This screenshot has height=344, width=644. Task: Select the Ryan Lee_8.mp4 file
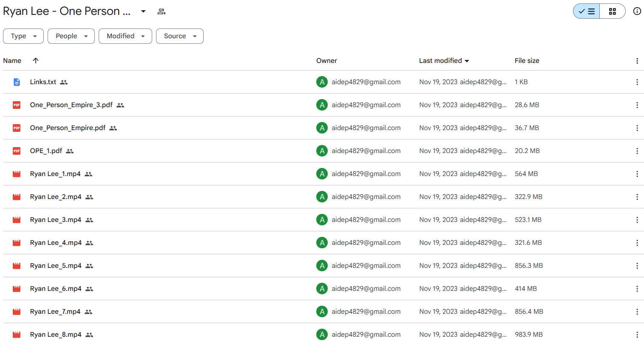click(x=55, y=335)
